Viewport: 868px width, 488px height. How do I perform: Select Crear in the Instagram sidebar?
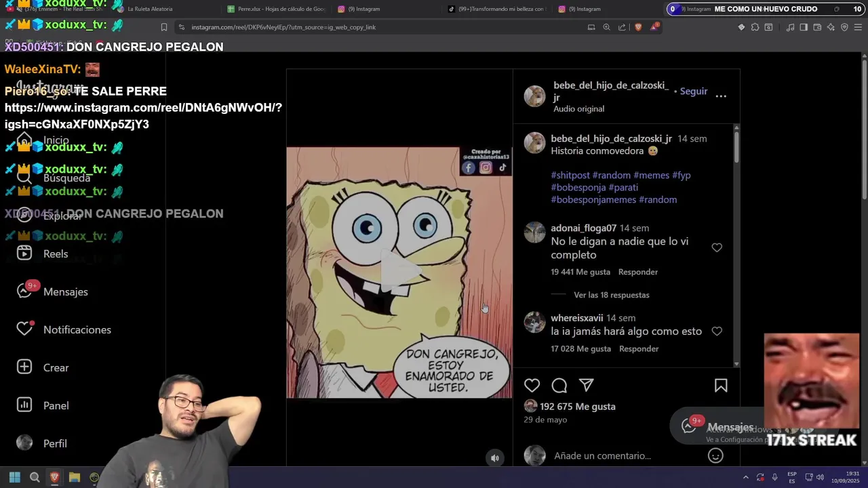(x=42, y=367)
